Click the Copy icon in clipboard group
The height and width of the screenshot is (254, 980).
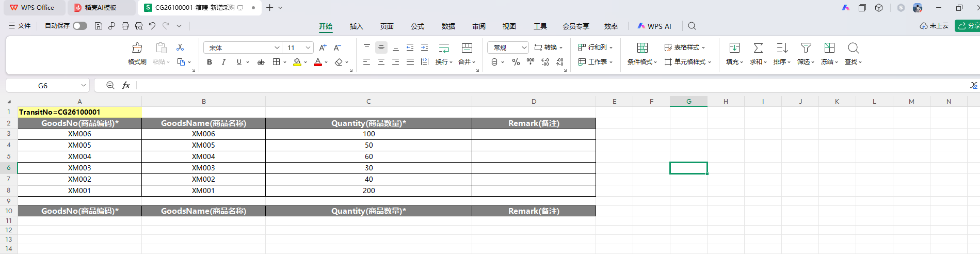[181, 62]
